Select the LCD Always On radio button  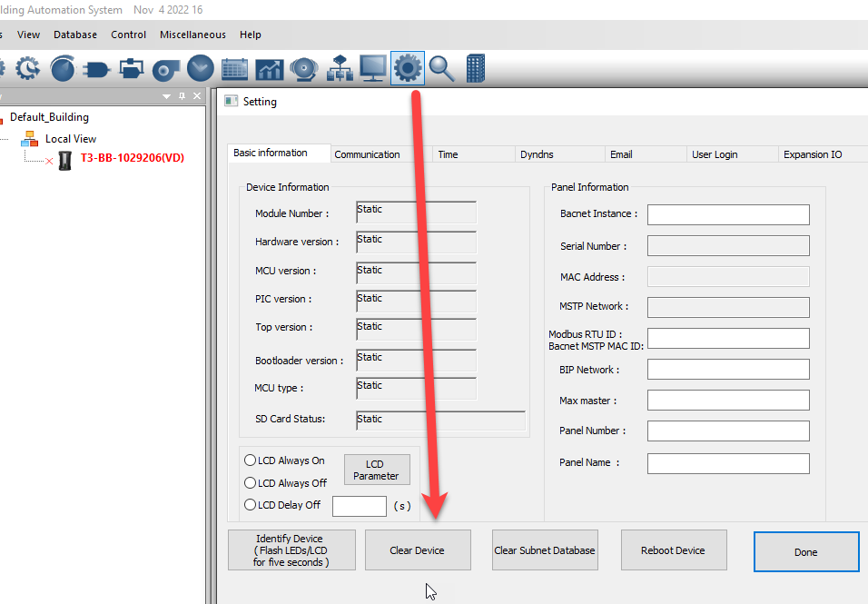[x=251, y=460]
